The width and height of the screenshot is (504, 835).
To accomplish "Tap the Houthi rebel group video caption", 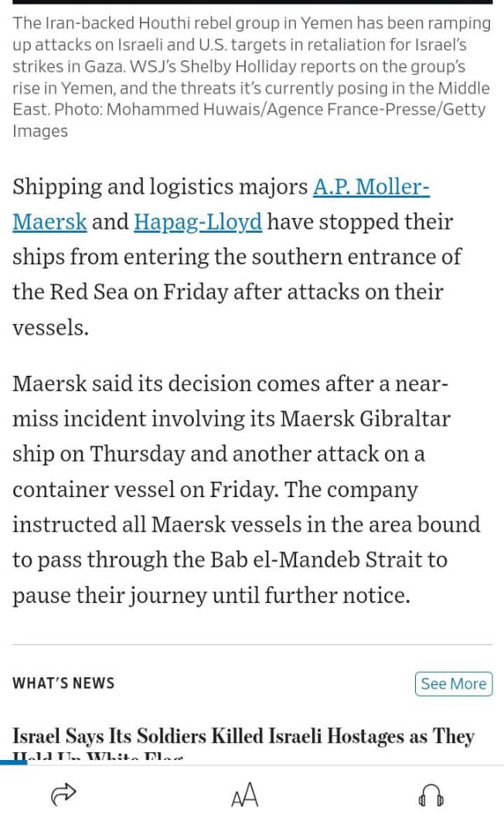I will click(x=251, y=77).
